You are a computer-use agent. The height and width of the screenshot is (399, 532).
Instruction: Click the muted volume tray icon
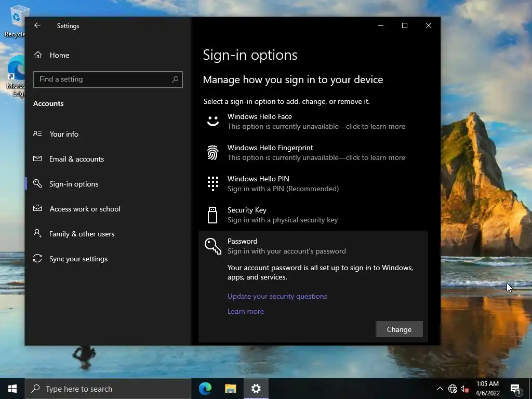[x=464, y=389]
